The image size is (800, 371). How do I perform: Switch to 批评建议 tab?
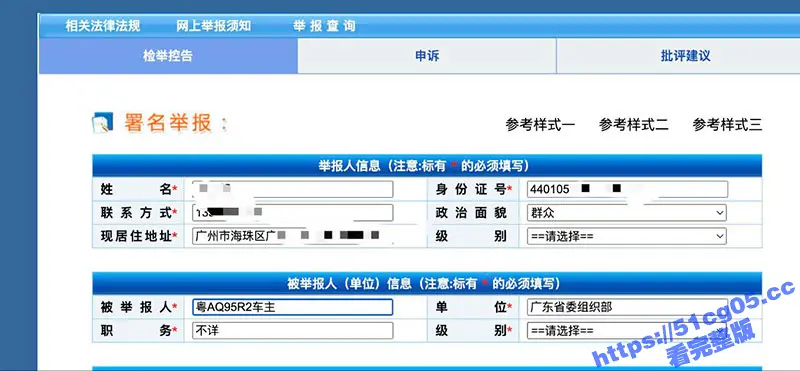685,56
